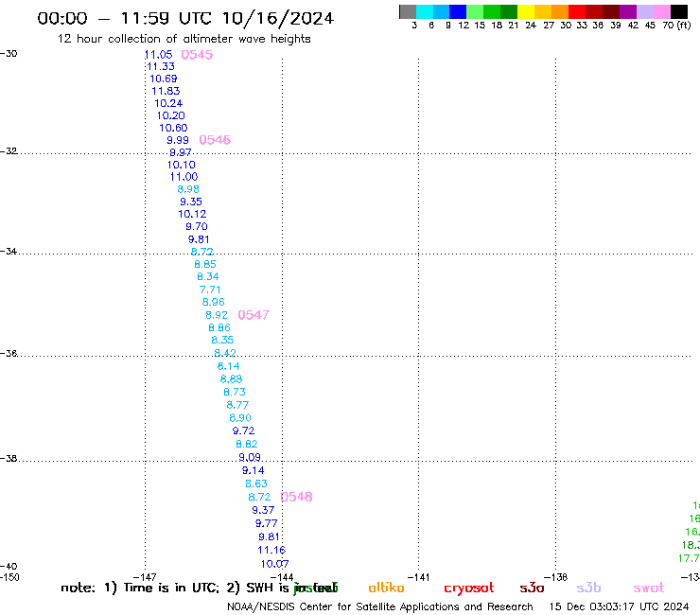Click the 8.88 wave height value
700x615 pixels.
(x=231, y=379)
